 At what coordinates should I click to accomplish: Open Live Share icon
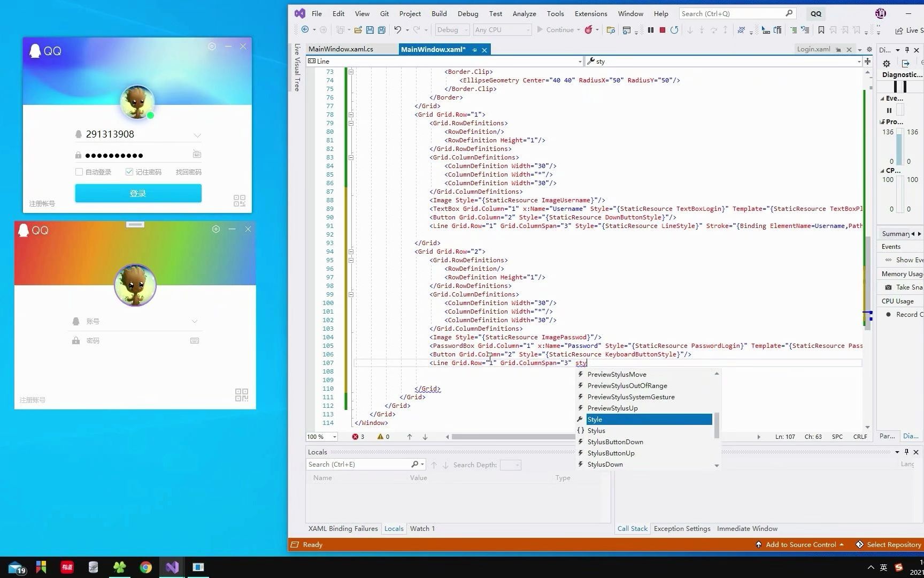pos(899,31)
